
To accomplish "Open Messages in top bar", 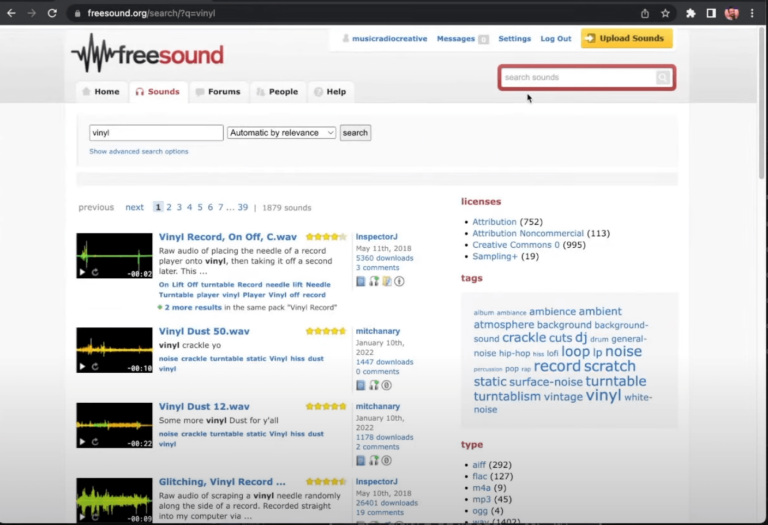I will click(456, 39).
